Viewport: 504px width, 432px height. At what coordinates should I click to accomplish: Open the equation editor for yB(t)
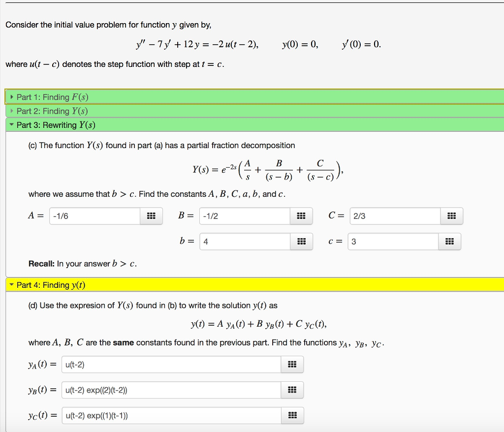click(x=292, y=389)
